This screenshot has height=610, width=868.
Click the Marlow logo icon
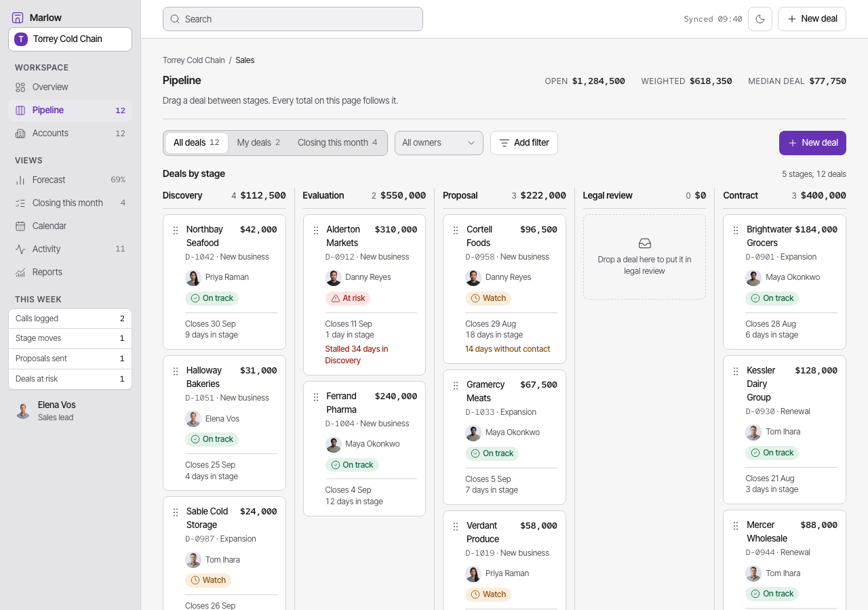tap(18, 18)
